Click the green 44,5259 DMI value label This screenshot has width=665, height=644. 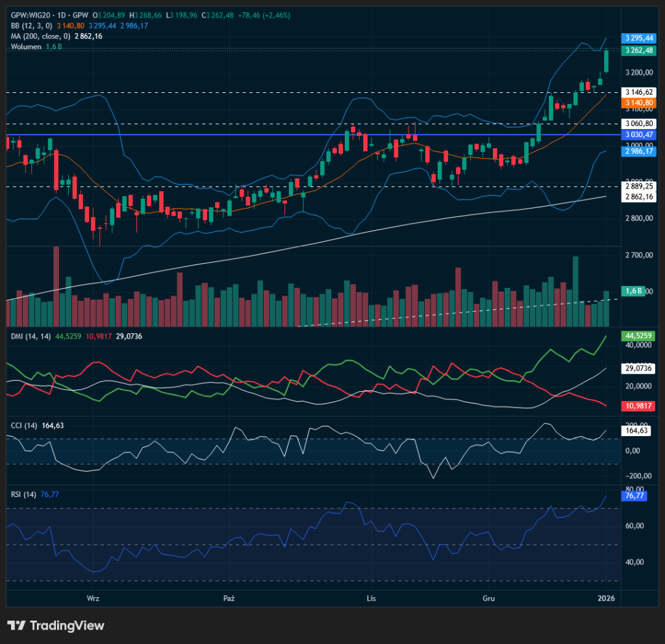coord(638,336)
